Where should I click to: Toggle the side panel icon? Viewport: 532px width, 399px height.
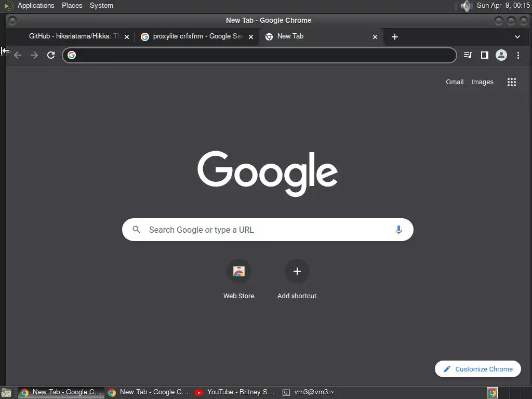click(x=485, y=55)
